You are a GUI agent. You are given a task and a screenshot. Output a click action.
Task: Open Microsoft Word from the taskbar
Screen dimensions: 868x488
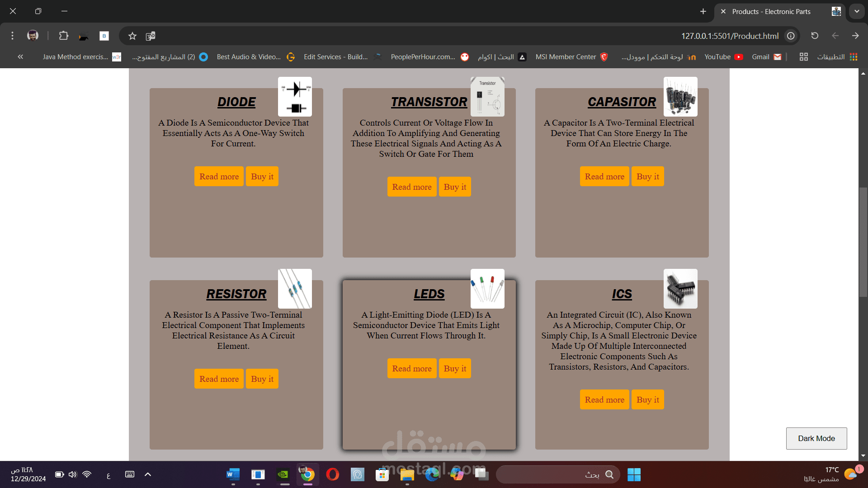coord(233,474)
